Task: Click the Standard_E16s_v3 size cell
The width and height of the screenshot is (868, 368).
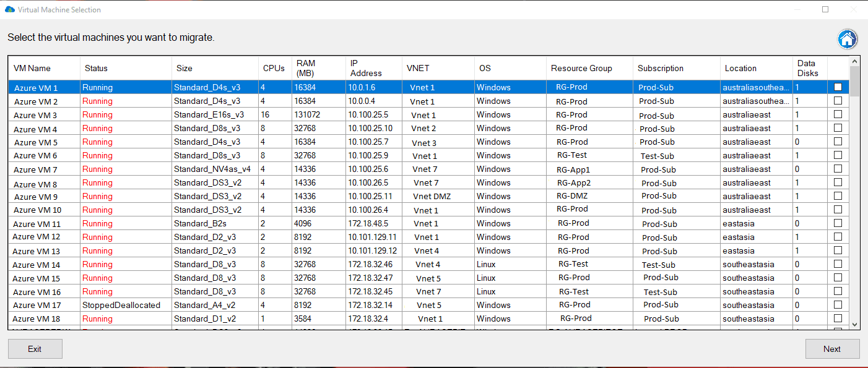Action: pos(209,114)
